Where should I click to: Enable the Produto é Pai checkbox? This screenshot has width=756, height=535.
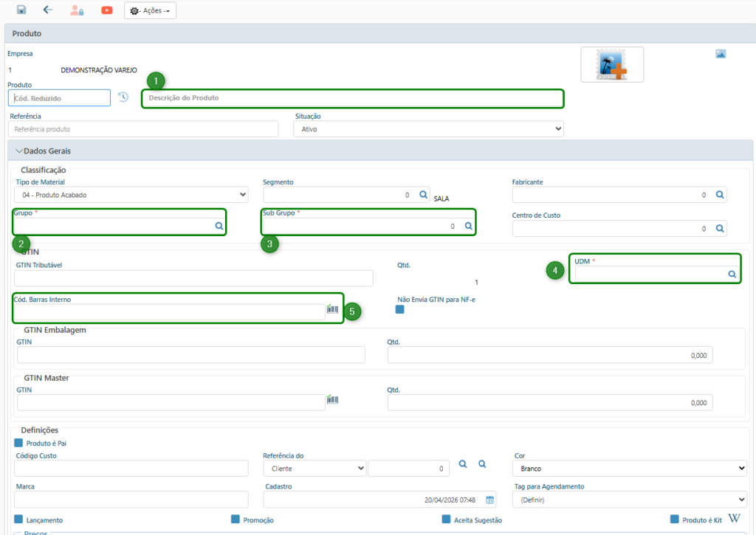(19, 443)
